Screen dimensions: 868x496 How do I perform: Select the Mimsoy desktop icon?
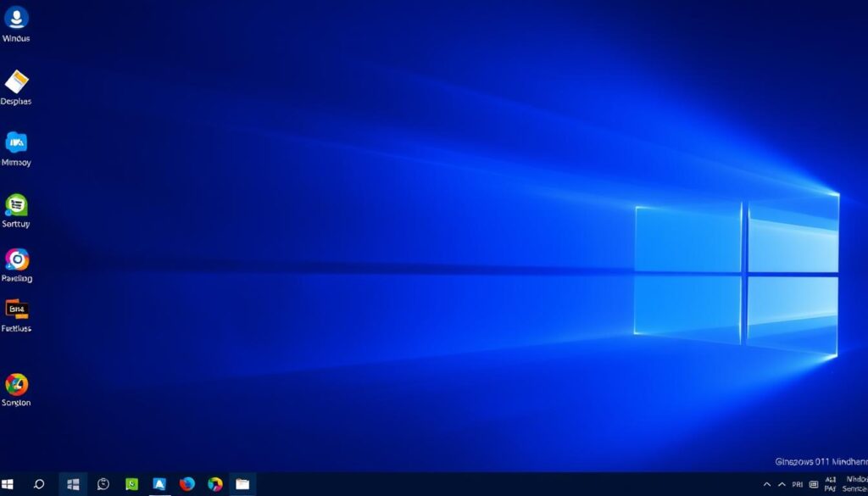pyautogui.click(x=16, y=149)
